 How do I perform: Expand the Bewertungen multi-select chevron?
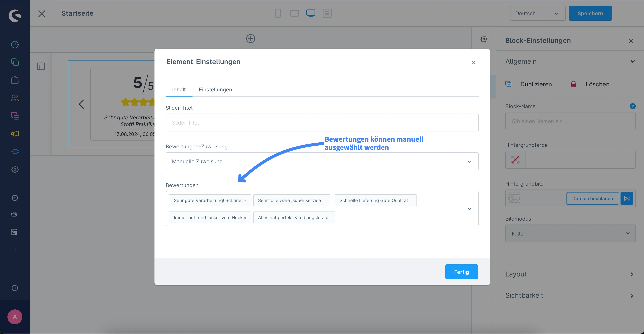(x=469, y=209)
